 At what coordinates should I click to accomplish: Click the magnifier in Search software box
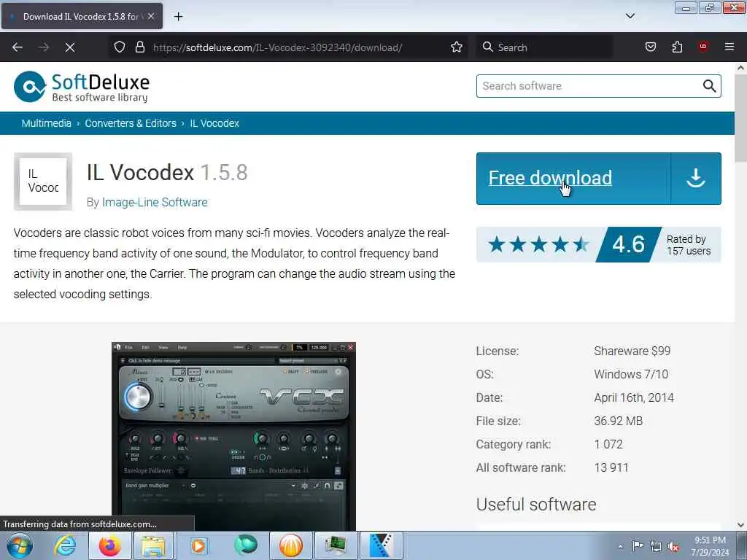tap(709, 86)
